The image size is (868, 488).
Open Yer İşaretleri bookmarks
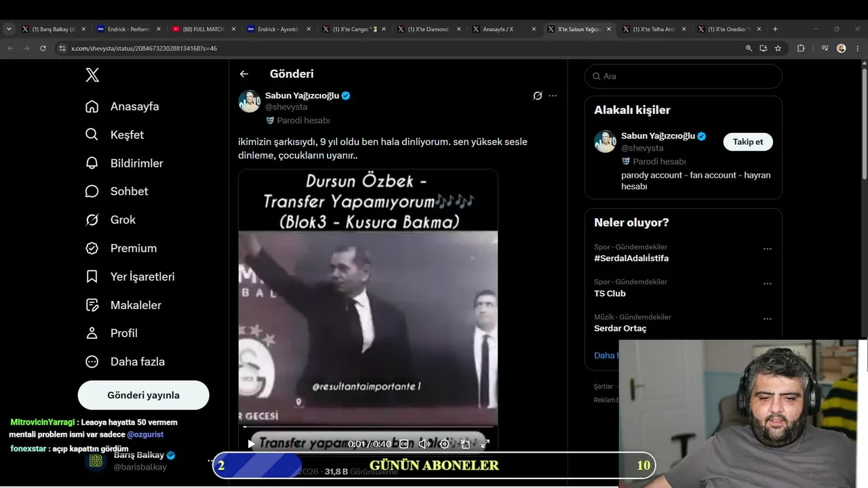(x=130, y=277)
